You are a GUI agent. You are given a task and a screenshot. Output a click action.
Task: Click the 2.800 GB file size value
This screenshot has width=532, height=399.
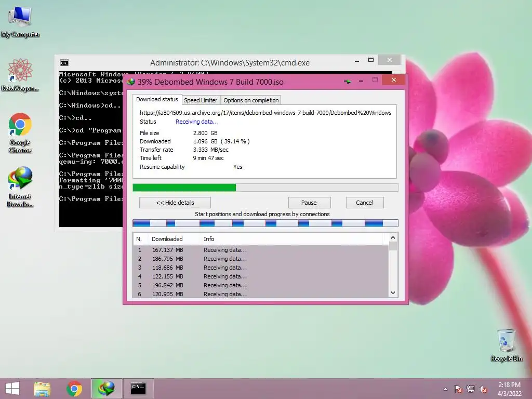pyautogui.click(x=205, y=133)
